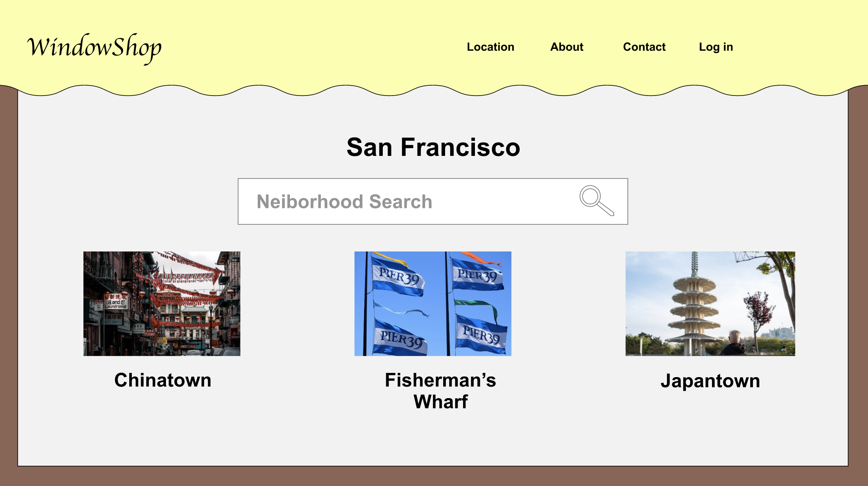This screenshot has width=868, height=486.
Task: Open the Location menu item
Action: pos(490,47)
